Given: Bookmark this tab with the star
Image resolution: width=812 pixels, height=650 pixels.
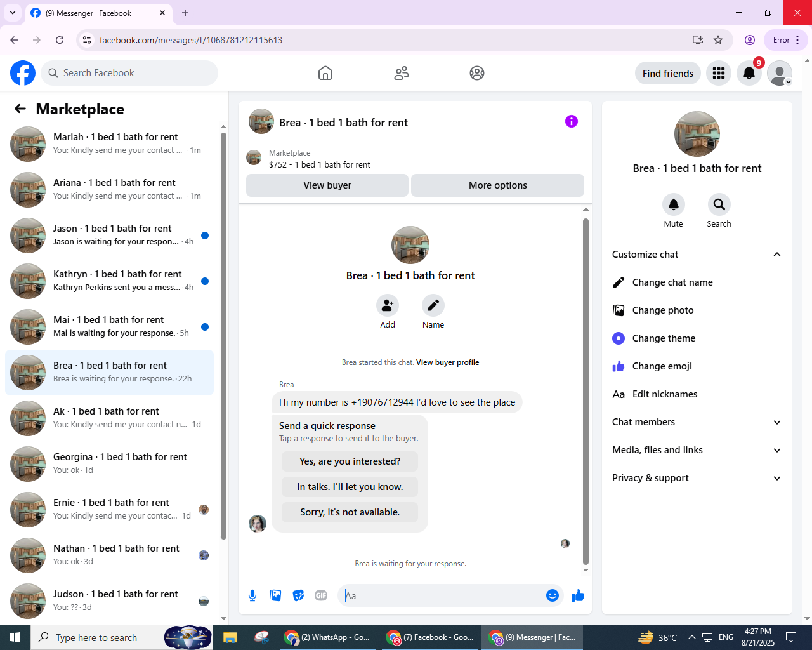Looking at the screenshot, I should [x=718, y=40].
